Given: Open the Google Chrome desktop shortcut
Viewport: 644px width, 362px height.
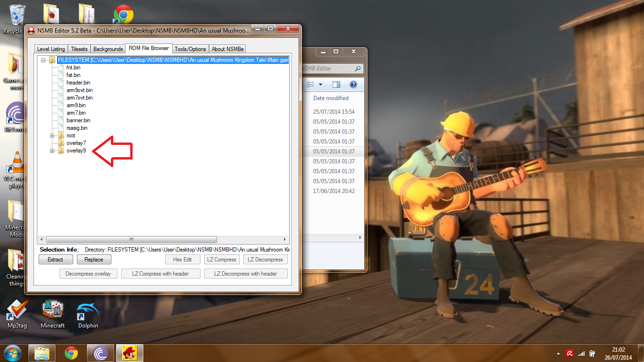Looking at the screenshot, I should tap(123, 14).
